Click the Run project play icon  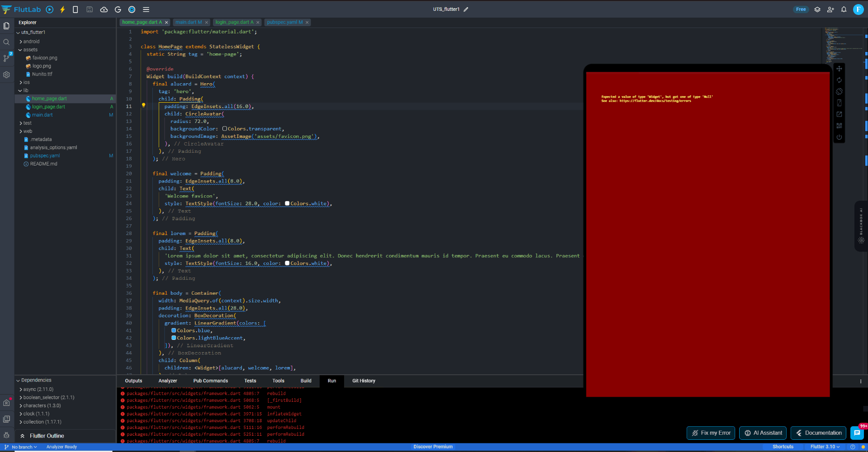pyautogui.click(x=50, y=9)
